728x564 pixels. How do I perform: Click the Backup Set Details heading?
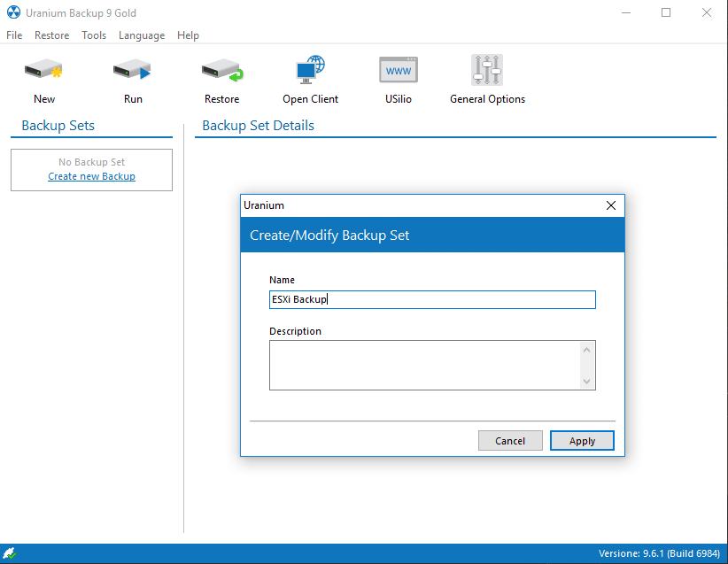point(258,126)
